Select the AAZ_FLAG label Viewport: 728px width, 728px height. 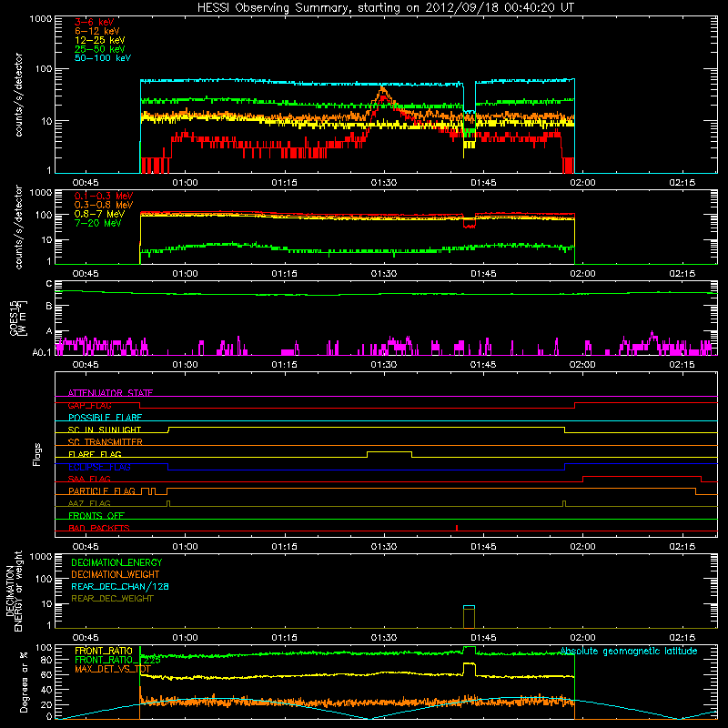pyautogui.click(x=89, y=504)
